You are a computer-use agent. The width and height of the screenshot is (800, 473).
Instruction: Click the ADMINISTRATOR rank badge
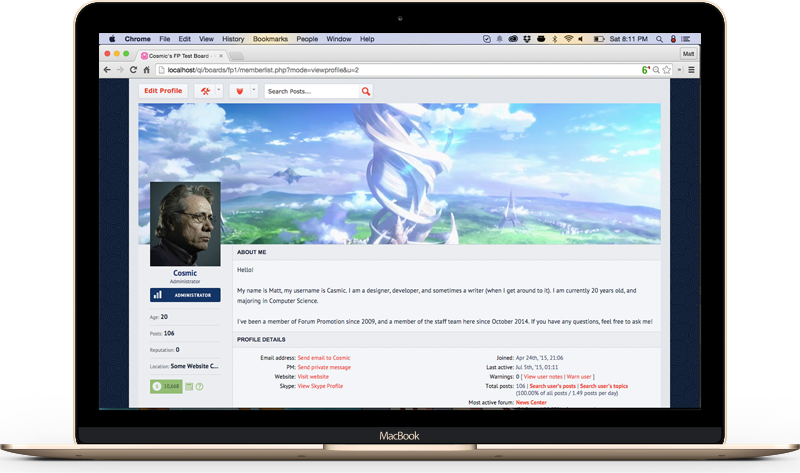tap(185, 295)
